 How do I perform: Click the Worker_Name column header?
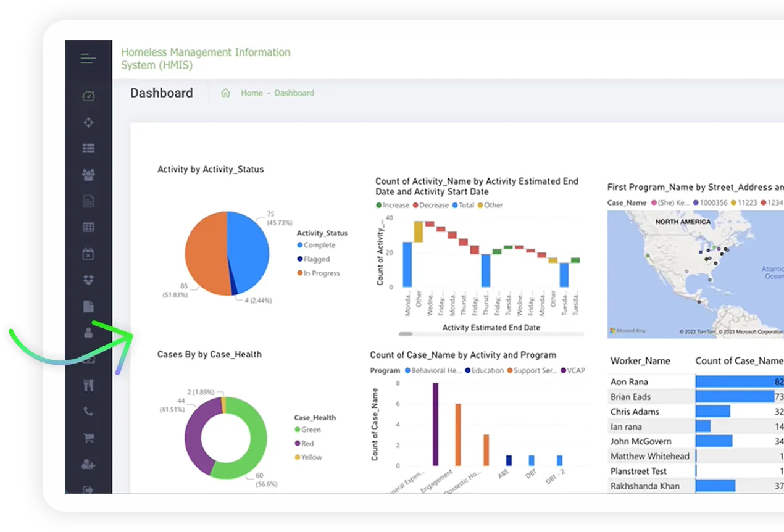point(640,361)
